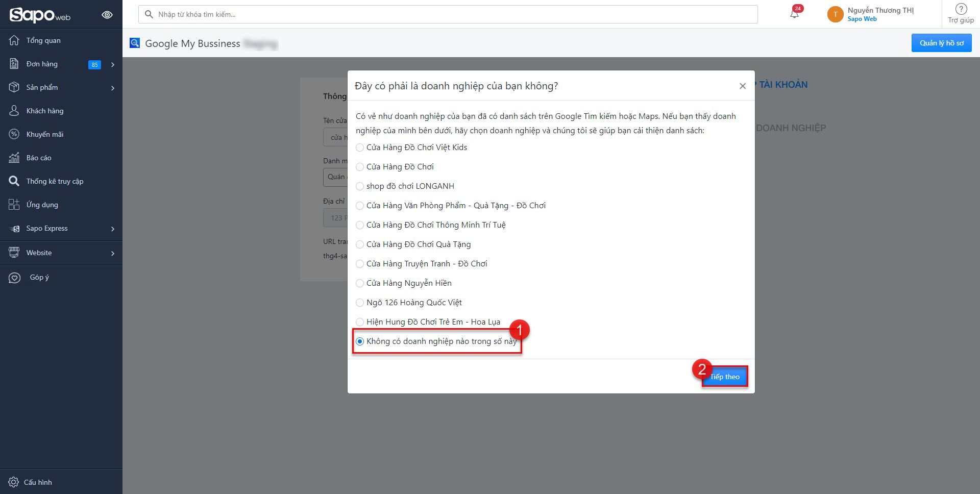Image resolution: width=980 pixels, height=494 pixels.
Task: Expand the Đơn hàng submenu arrow
Action: tap(113, 64)
